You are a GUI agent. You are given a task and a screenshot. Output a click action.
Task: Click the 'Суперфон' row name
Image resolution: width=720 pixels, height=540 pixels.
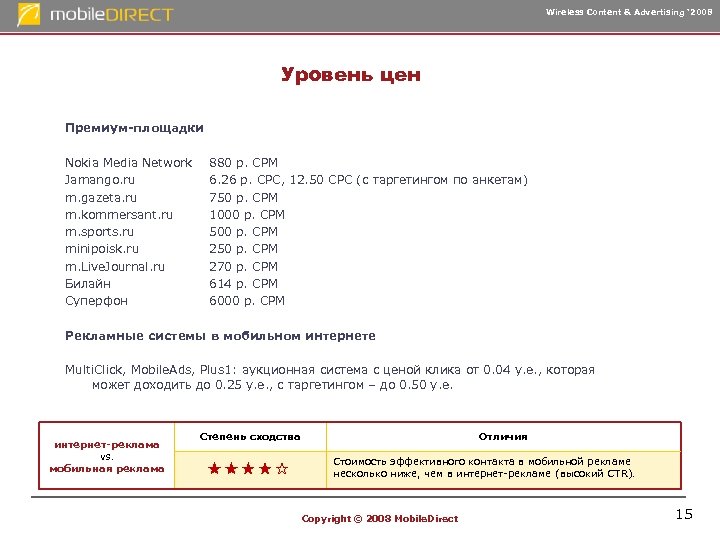(96, 301)
